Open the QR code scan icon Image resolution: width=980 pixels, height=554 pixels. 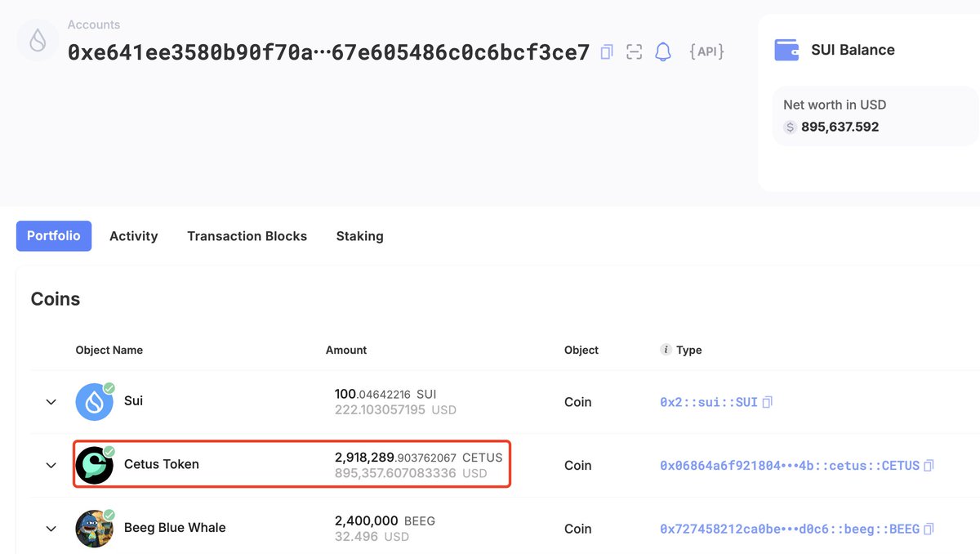pos(635,52)
